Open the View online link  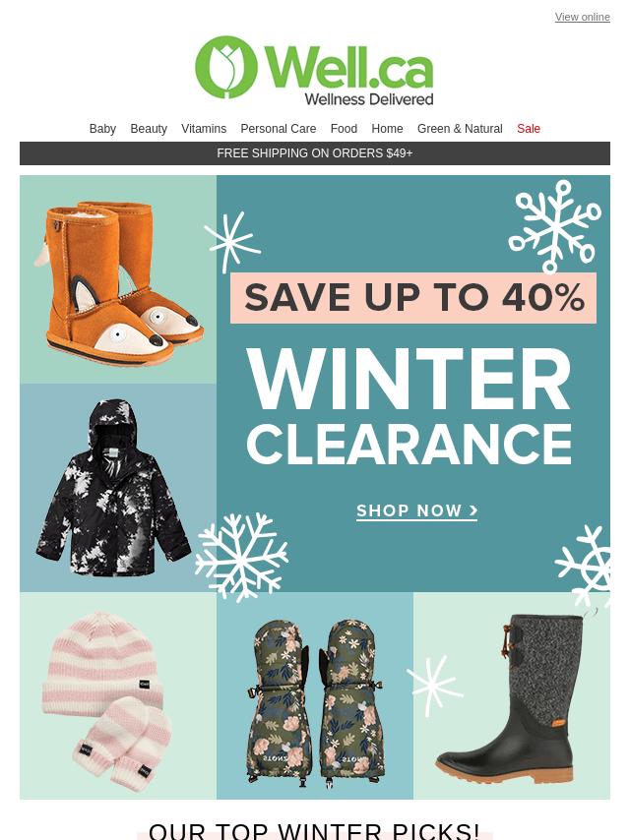[x=583, y=17]
